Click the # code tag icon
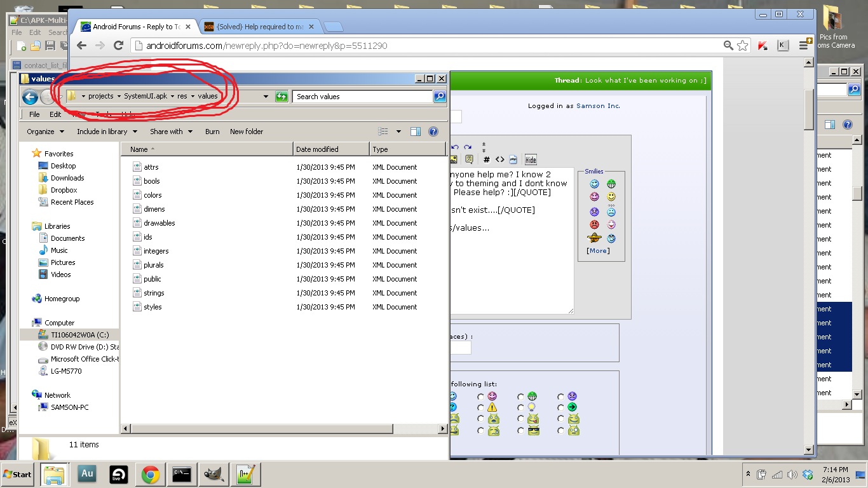 [486, 159]
